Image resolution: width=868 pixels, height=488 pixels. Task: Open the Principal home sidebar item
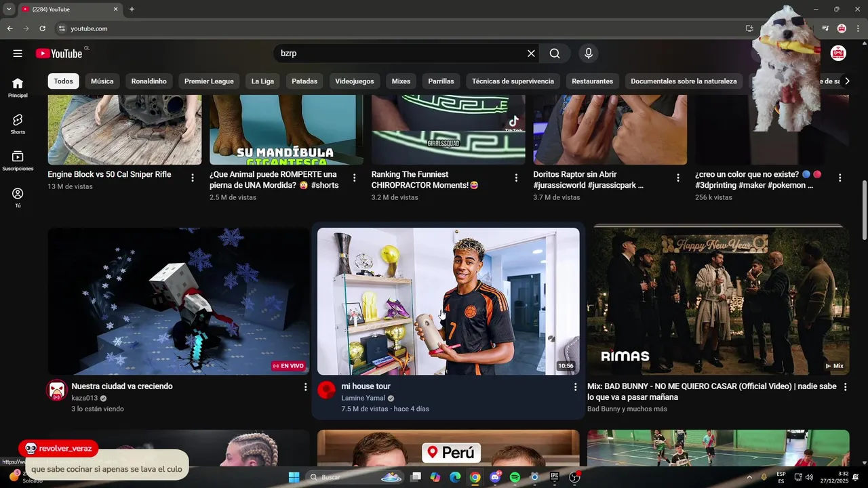pyautogui.click(x=18, y=87)
